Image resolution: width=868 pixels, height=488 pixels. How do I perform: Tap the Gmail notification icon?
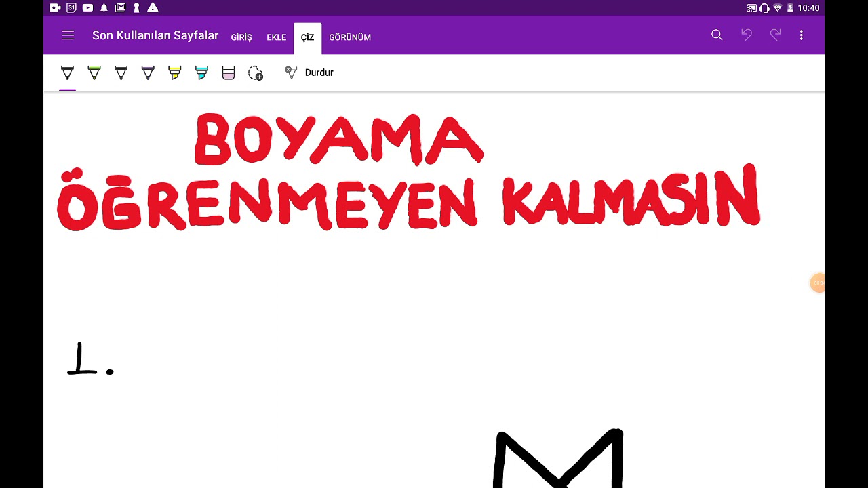120,8
